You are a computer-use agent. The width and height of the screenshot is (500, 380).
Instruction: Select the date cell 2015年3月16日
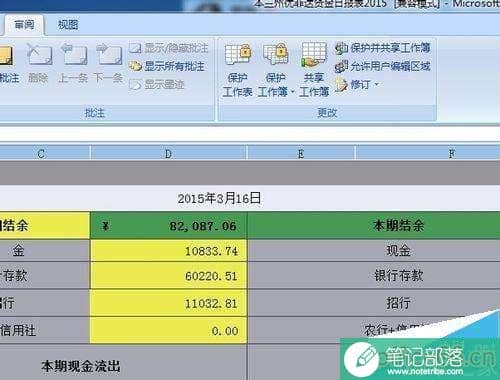coord(219,198)
